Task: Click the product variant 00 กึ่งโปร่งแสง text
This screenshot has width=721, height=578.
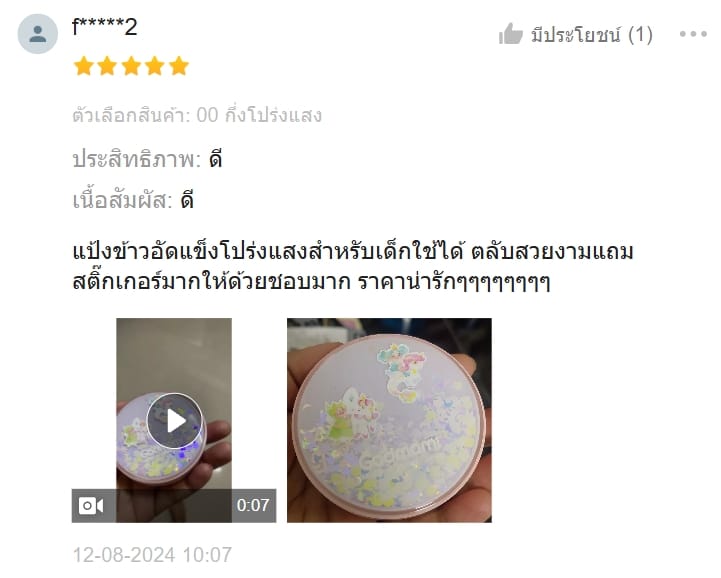Action: point(259,115)
